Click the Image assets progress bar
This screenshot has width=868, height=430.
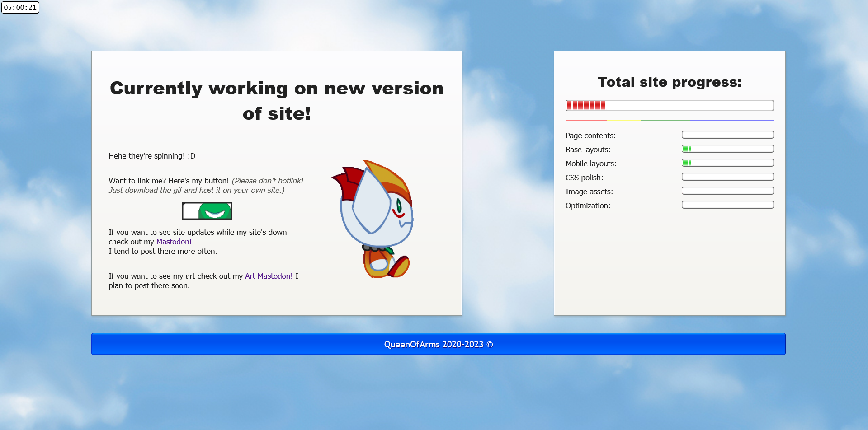click(727, 191)
